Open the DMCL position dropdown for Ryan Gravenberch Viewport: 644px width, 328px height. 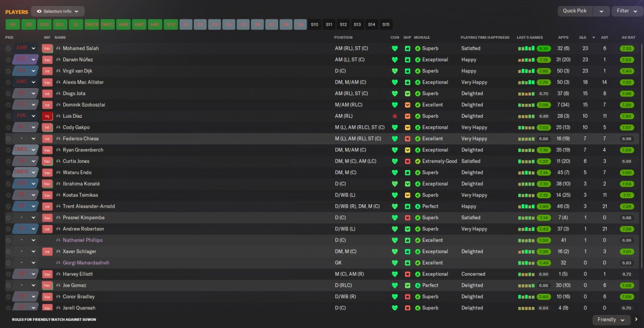(x=26, y=150)
